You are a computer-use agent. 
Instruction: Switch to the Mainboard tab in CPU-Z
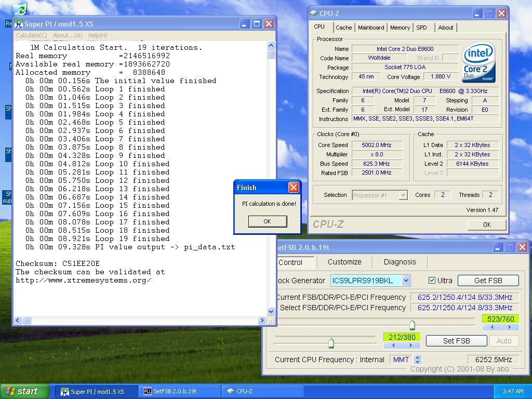pos(371,28)
